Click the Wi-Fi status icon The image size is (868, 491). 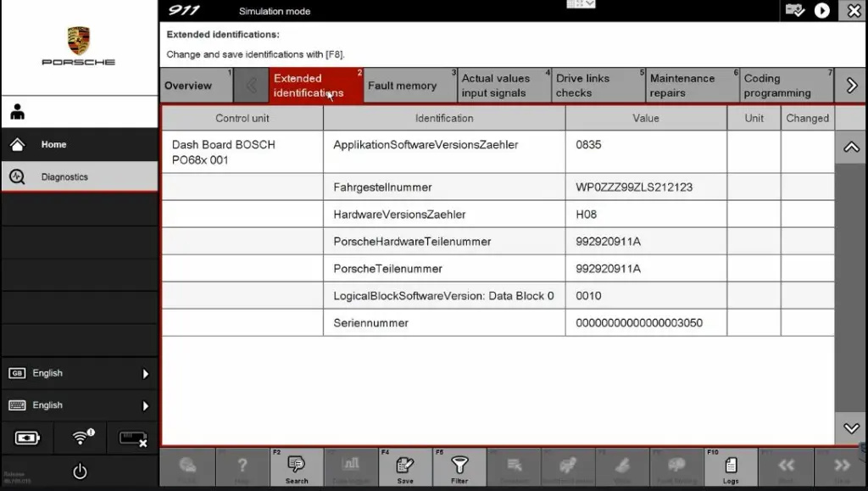(81, 438)
